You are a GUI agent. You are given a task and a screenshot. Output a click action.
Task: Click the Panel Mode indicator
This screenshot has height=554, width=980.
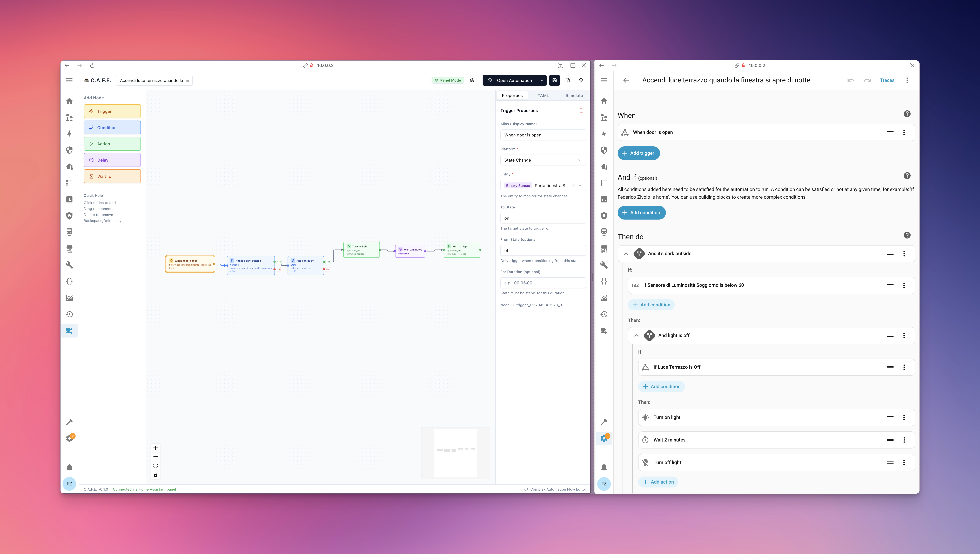(x=448, y=80)
